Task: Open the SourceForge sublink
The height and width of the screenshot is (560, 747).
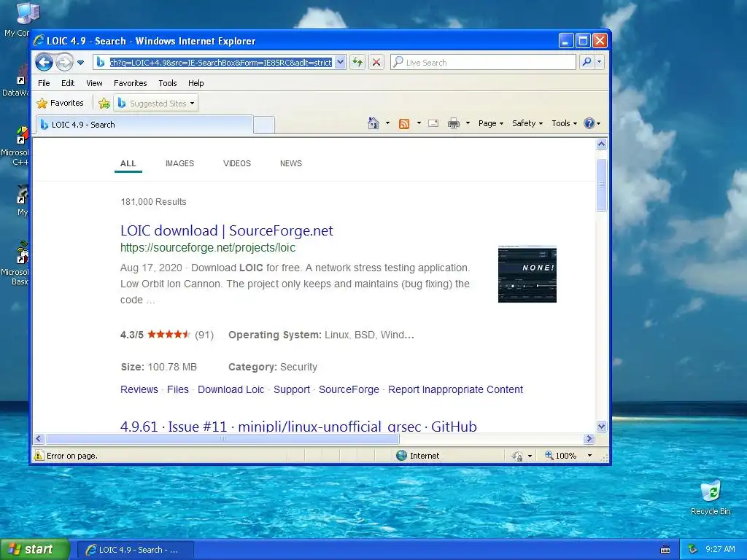Action: point(349,389)
